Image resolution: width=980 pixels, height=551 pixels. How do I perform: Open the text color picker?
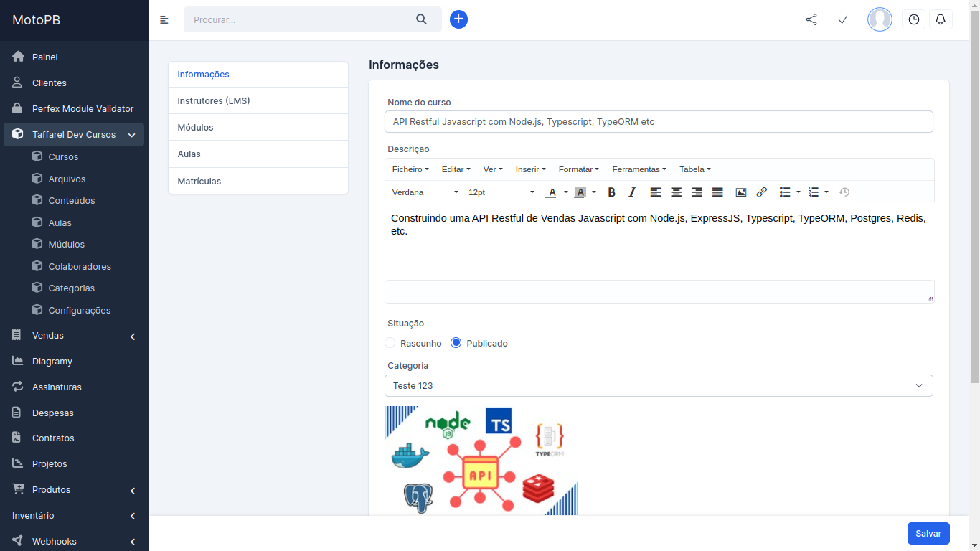click(x=551, y=192)
